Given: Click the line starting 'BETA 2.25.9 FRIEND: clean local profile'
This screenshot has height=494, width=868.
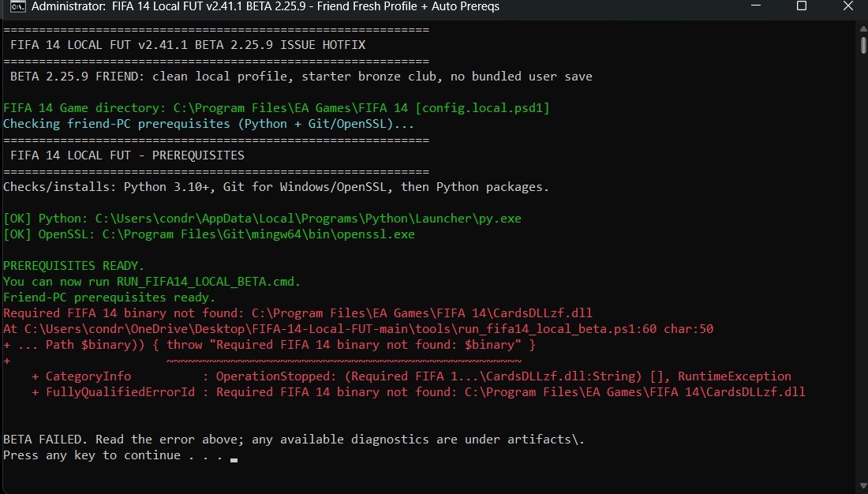Looking at the screenshot, I should [x=301, y=77].
